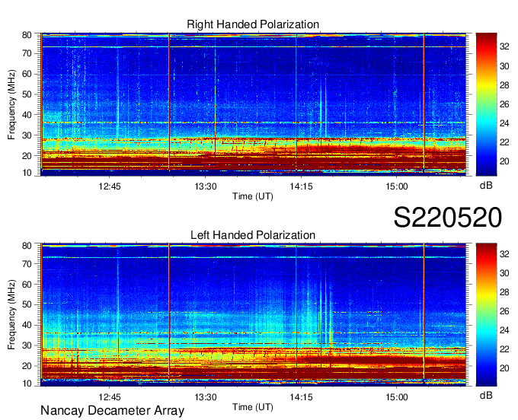Image resolution: width=518 pixels, height=420 pixels.
Task: Click the 40 MHz tick of Right Handed plot
Action: click(27, 115)
